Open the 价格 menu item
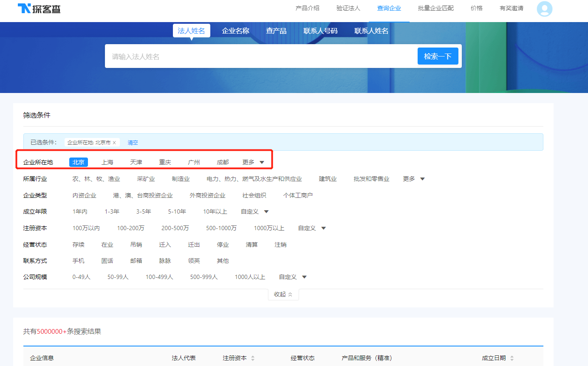 point(476,8)
